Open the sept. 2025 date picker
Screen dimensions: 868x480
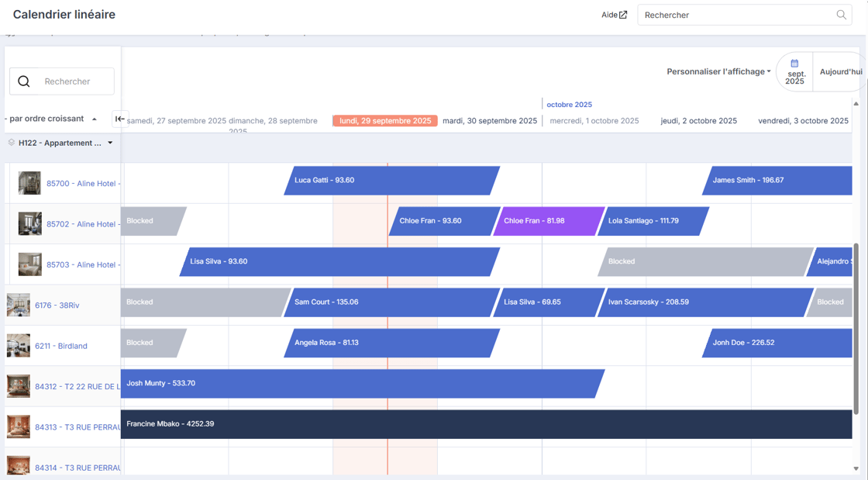pyautogui.click(x=794, y=72)
